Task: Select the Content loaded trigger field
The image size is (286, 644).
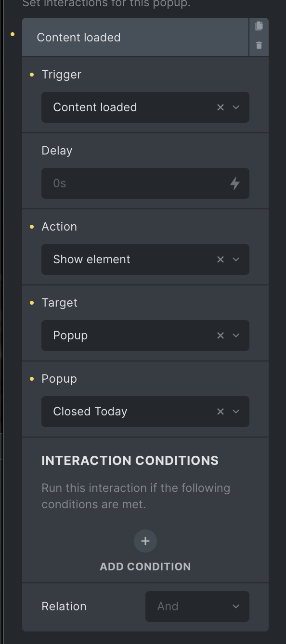Action: tap(145, 107)
